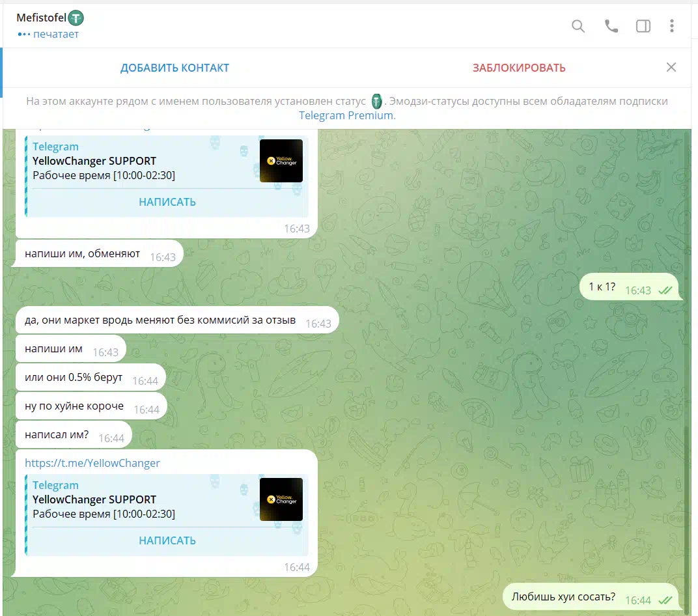Dismiss the add contact bar with X
The width and height of the screenshot is (698, 616).
(671, 67)
